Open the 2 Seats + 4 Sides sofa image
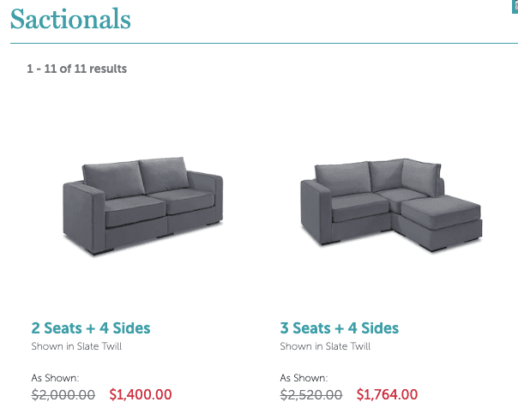The image size is (518, 420). coord(142,206)
